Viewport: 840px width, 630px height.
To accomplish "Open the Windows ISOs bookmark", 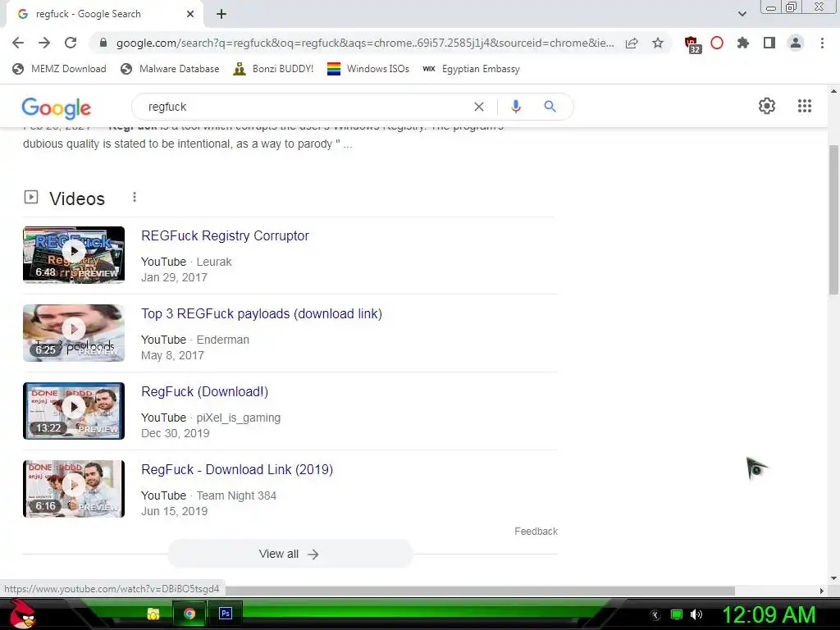I will point(368,69).
